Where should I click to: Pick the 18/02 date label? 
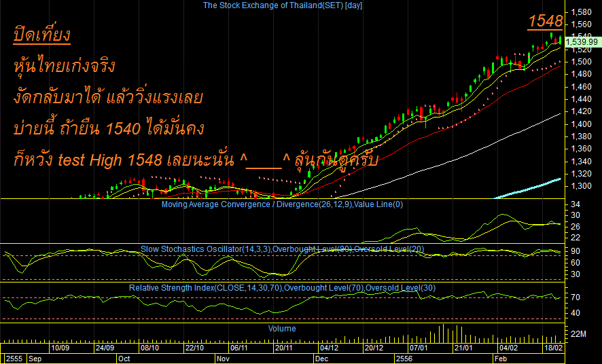[553, 348]
